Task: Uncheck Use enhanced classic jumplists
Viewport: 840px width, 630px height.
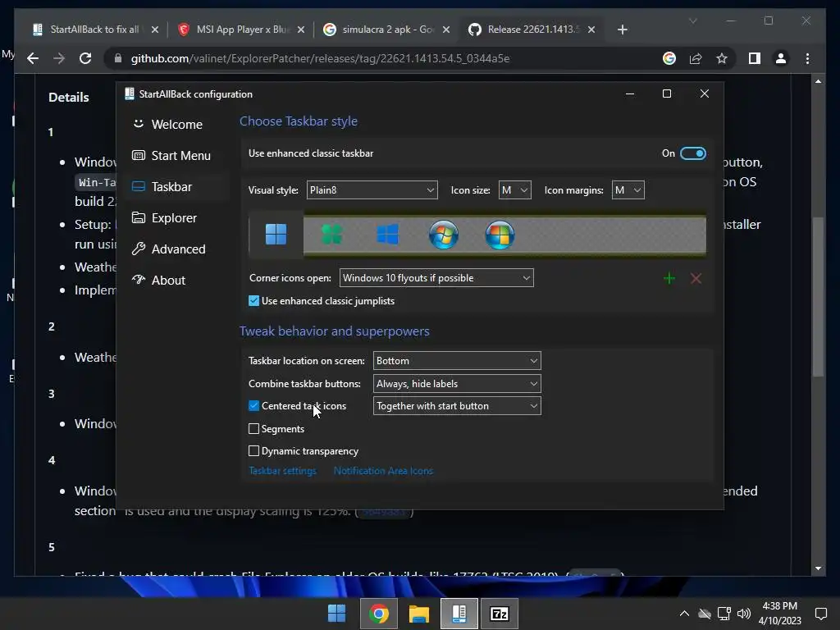Action: click(254, 301)
